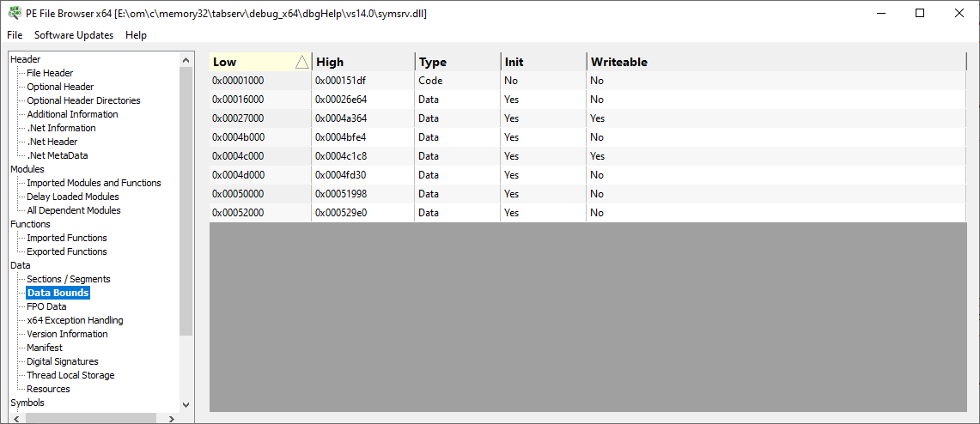
Task: Select Optional Header Directories in tree
Action: pos(84,100)
